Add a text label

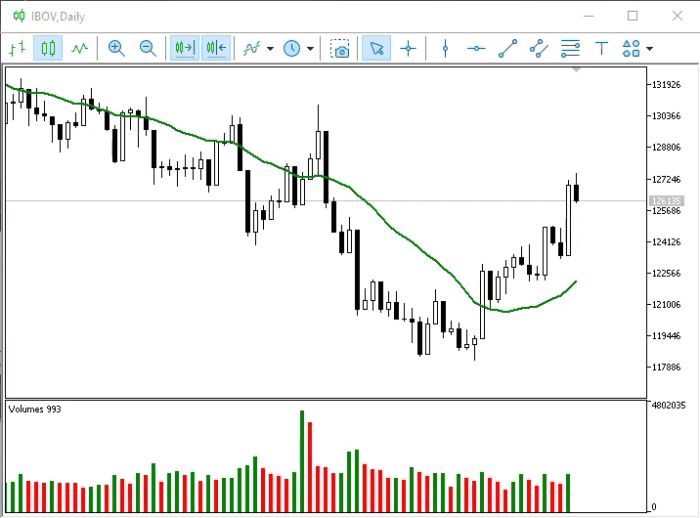(x=601, y=48)
